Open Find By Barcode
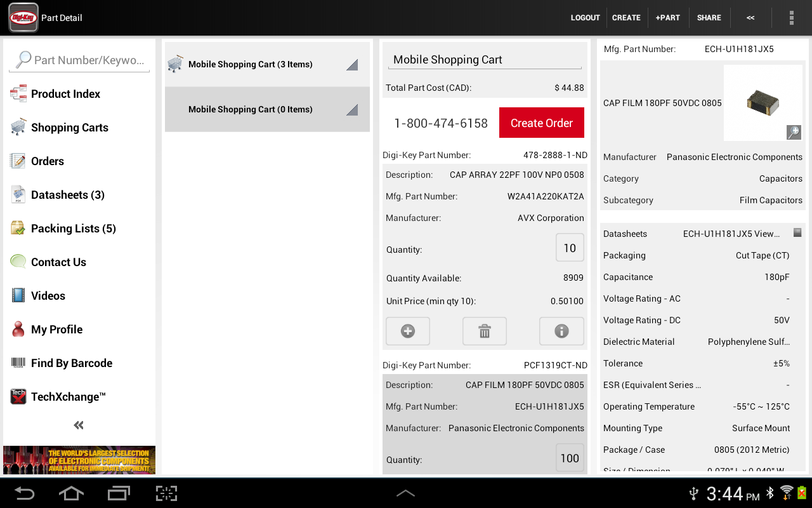812x508 pixels. (x=72, y=363)
